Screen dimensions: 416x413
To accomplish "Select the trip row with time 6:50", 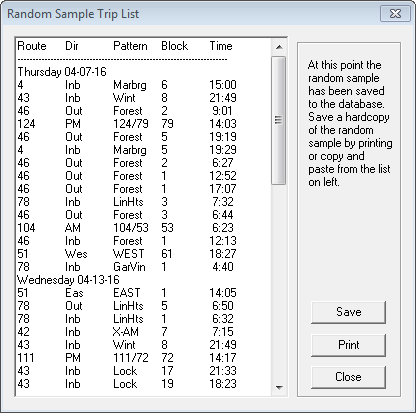I will pyautogui.click(x=127, y=306).
